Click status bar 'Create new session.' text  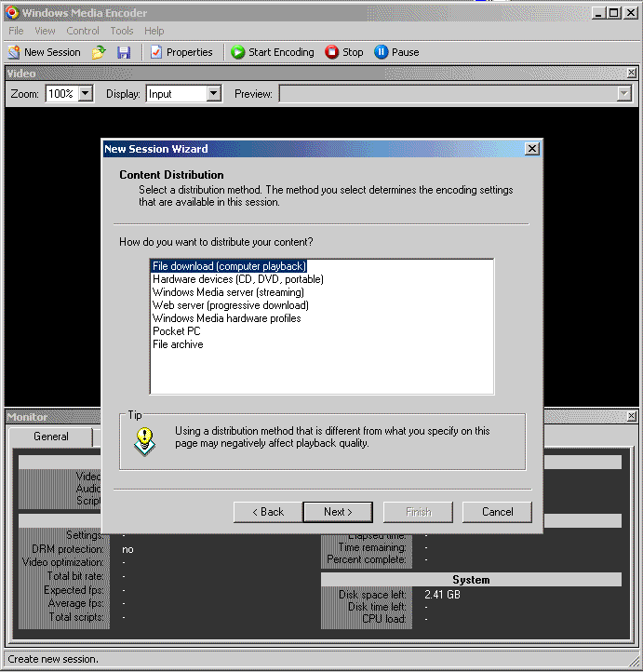(53, 659)
